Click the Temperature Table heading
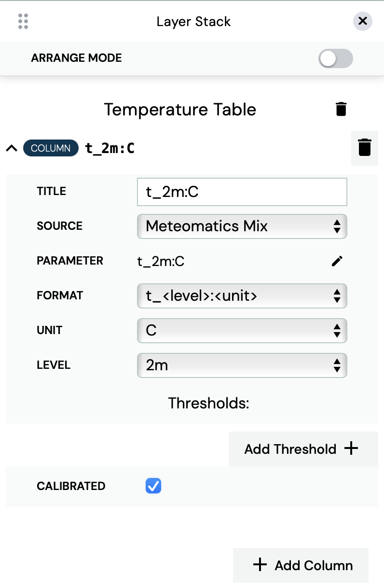This screenshot has height=588, width=384. point(180,110)
